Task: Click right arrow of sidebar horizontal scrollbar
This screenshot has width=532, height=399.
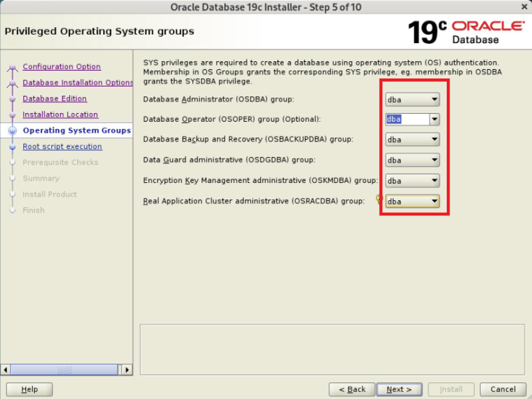Action: [x=127, y=370]
